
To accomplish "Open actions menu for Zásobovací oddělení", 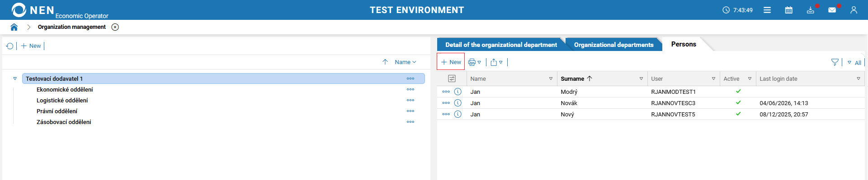I will (x=410, y=122).
